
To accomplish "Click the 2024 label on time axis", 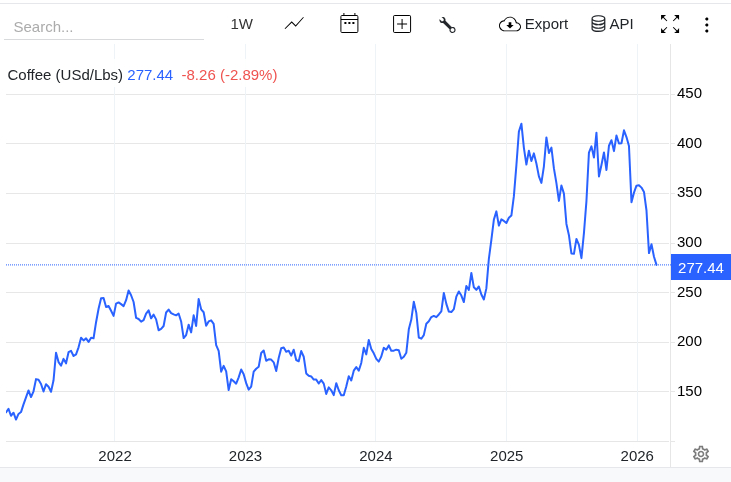I will 376,456.
